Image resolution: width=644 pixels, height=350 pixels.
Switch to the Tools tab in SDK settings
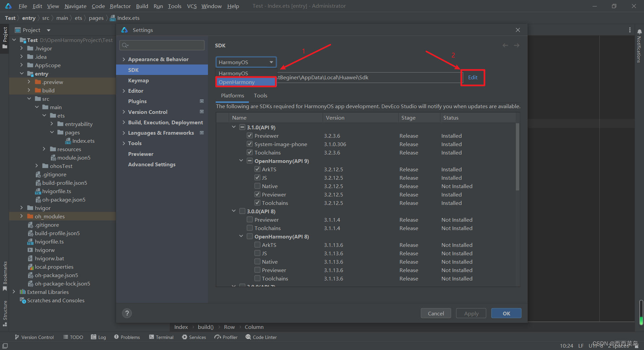(x=261, y=96)
